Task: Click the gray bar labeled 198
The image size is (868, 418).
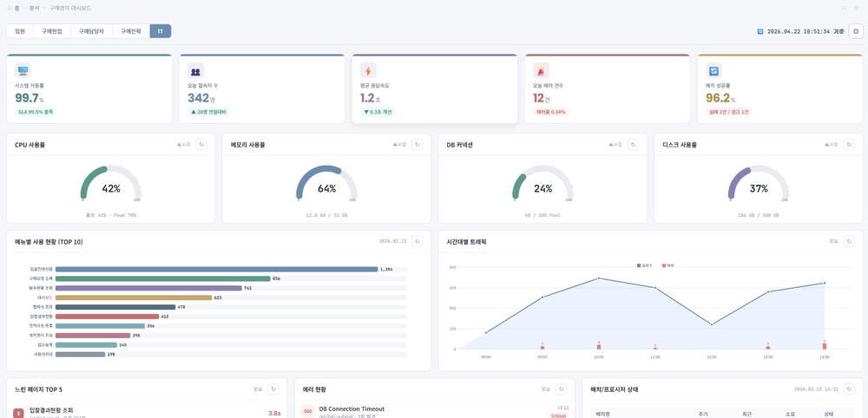Action: [80, 354]
